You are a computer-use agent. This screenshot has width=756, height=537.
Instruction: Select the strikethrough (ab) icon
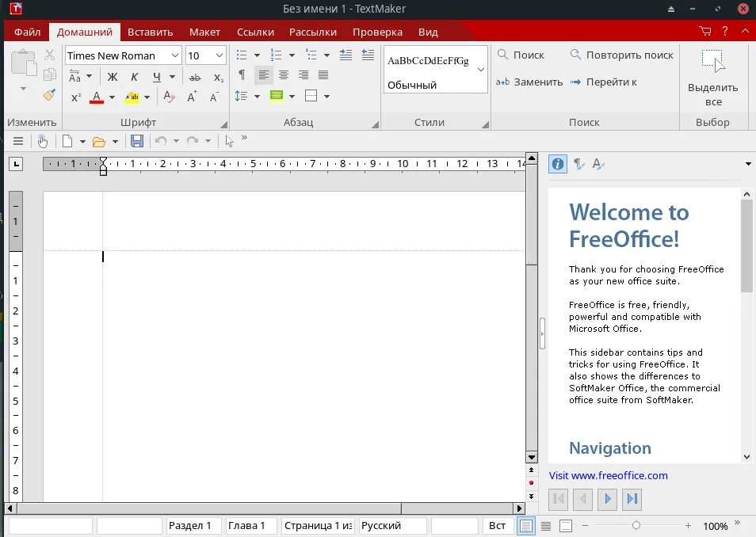tap(195, 76)
